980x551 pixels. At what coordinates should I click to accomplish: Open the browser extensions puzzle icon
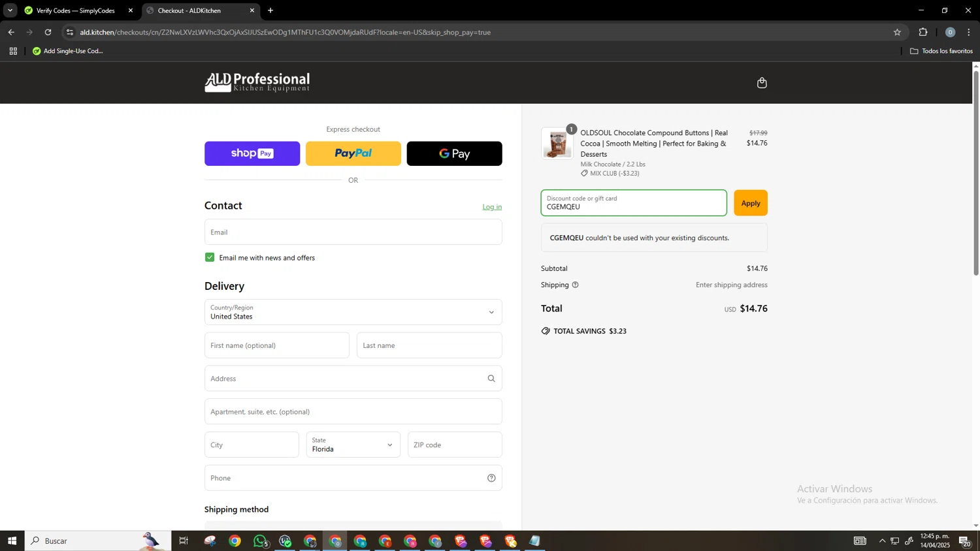tap(923, 32)
